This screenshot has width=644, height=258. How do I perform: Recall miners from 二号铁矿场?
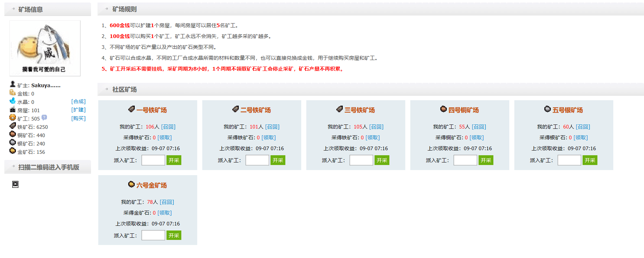[272, 127]
